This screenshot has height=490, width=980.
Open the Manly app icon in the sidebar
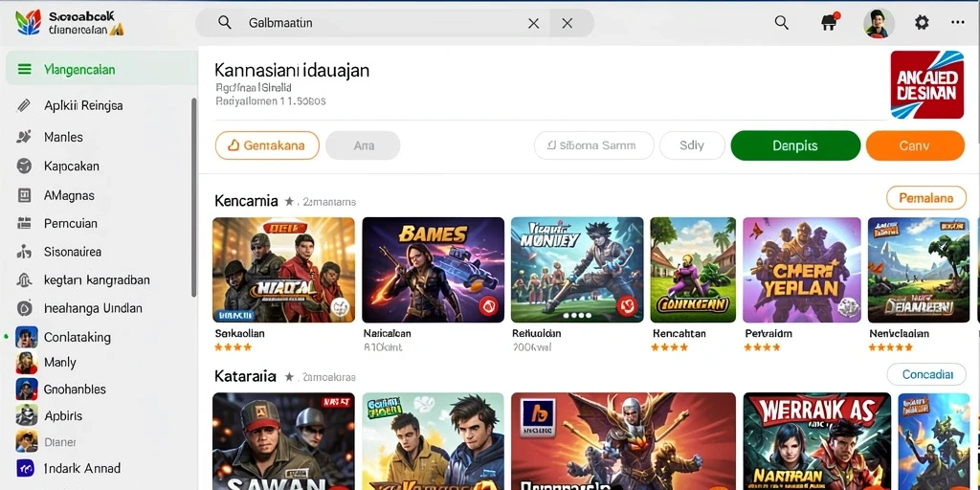pos(27,363)
